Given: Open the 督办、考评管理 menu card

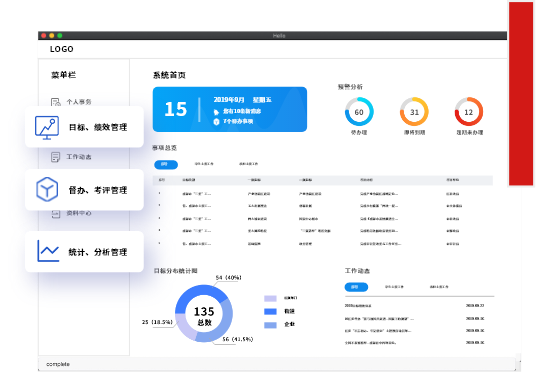Looking at the screenshot, I should coord(84,190).
